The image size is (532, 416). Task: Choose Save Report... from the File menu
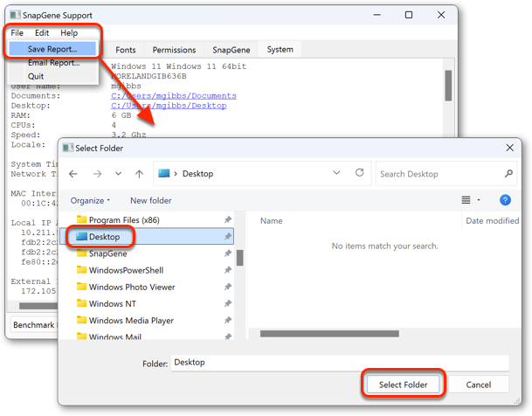click(x=52, y=49)
